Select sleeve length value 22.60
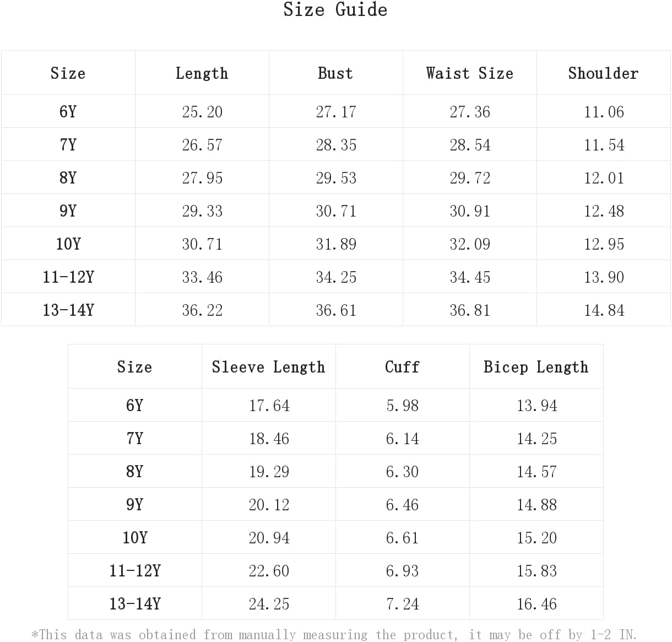This screenshot has height=642, width=672. click(269, 571)
